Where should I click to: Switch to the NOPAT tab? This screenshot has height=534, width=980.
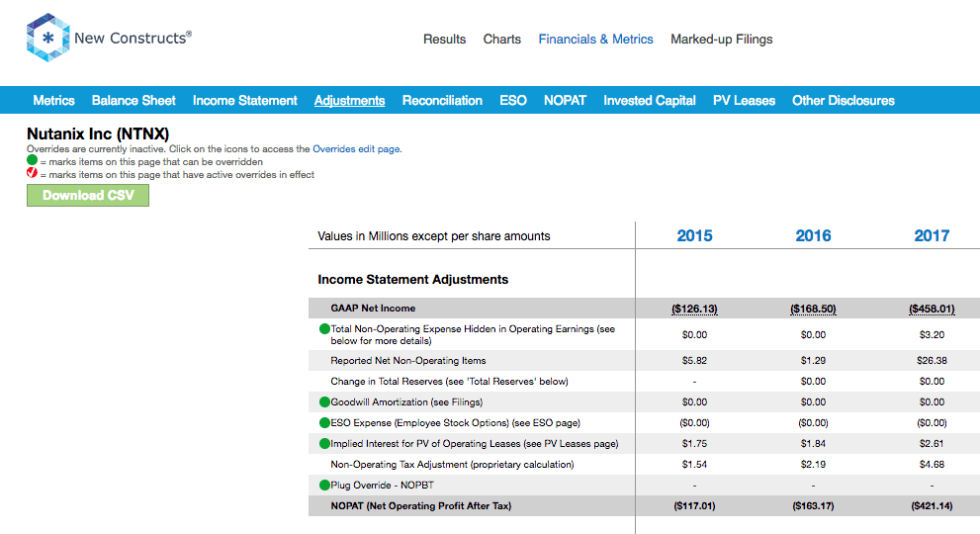click(x=565, y=101)
